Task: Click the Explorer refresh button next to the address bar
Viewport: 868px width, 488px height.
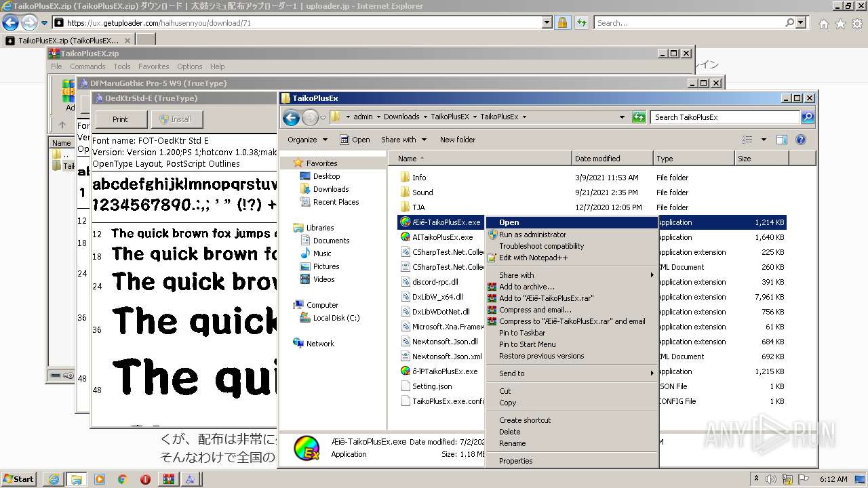Action: (x=638, y=117)
